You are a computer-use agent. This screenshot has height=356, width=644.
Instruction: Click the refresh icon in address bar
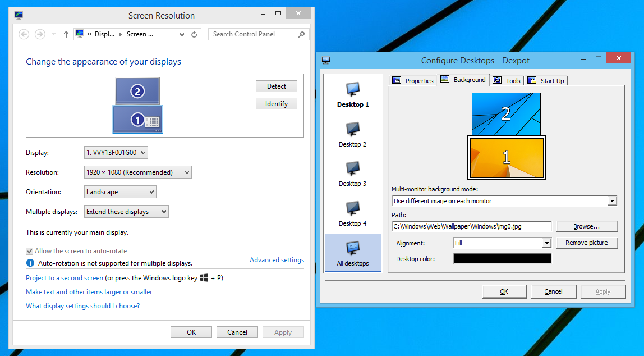point(194,34)
